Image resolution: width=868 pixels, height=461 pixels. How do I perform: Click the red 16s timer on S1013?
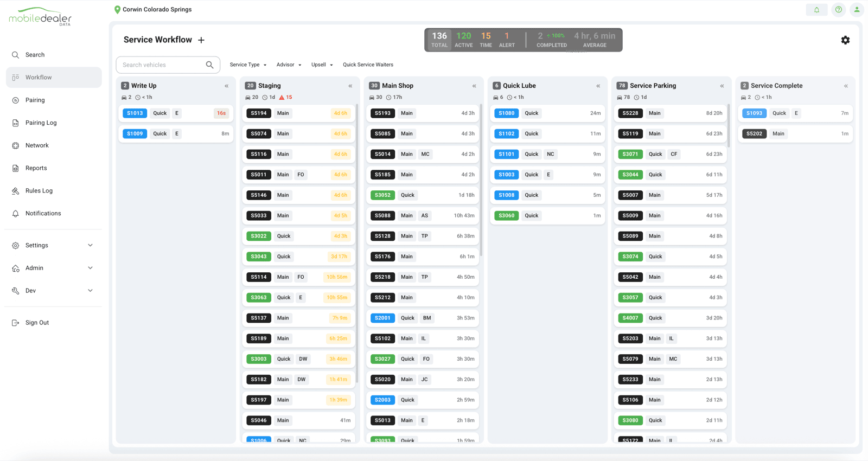[221, 113]
